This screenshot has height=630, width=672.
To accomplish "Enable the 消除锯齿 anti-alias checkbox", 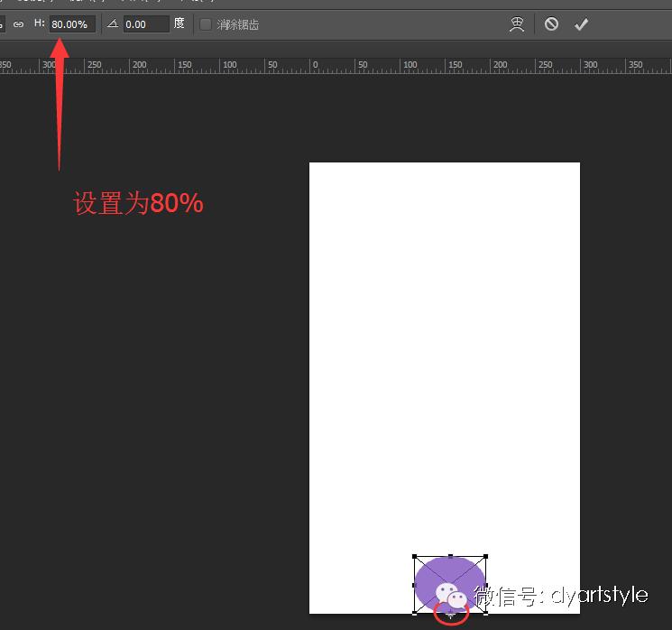I will 206,24.
